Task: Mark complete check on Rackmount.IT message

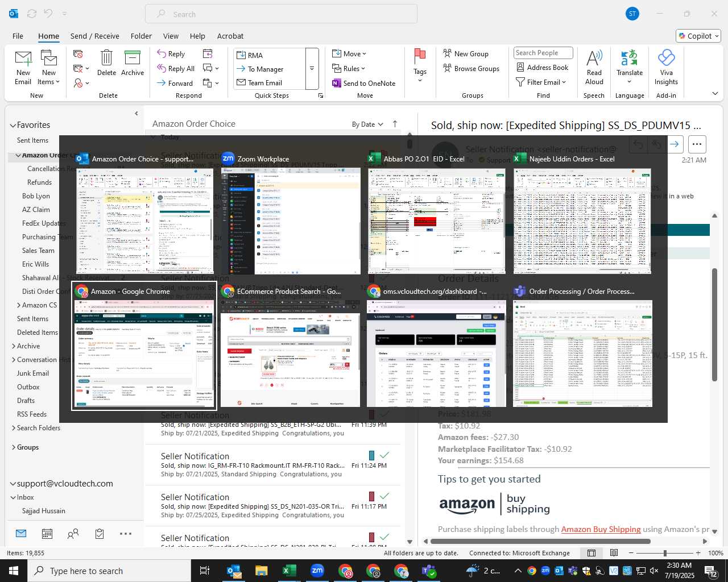Action: tap(384, 455)
